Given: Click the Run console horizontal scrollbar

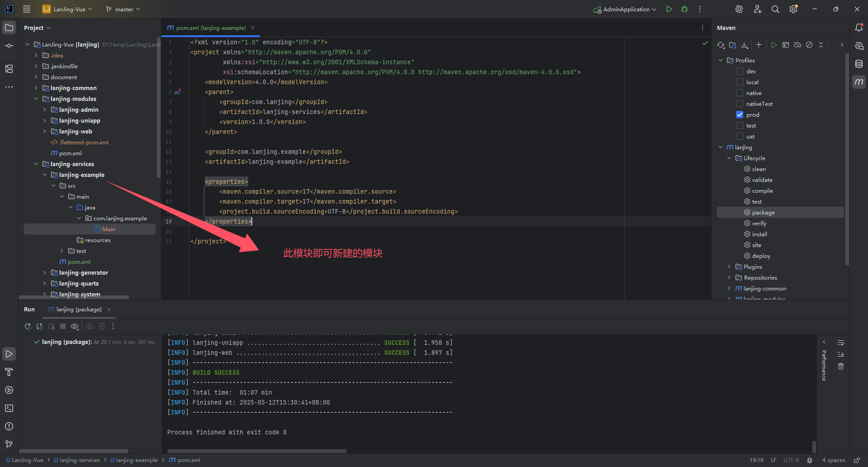Looking at the screenshot, I should click(x=257, y=451).
